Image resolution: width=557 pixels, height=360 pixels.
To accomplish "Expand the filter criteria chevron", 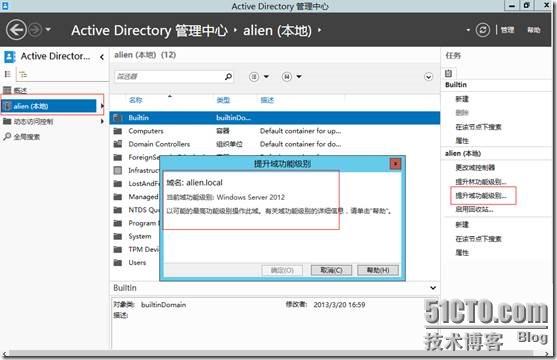I will tap(428, 77).
